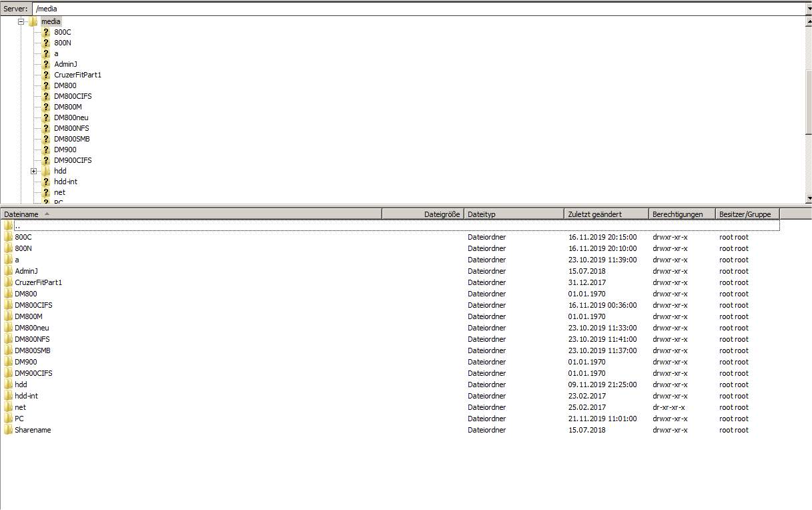Click the folder icon of the PC row
812x510 pixels.
coord(8,419)
